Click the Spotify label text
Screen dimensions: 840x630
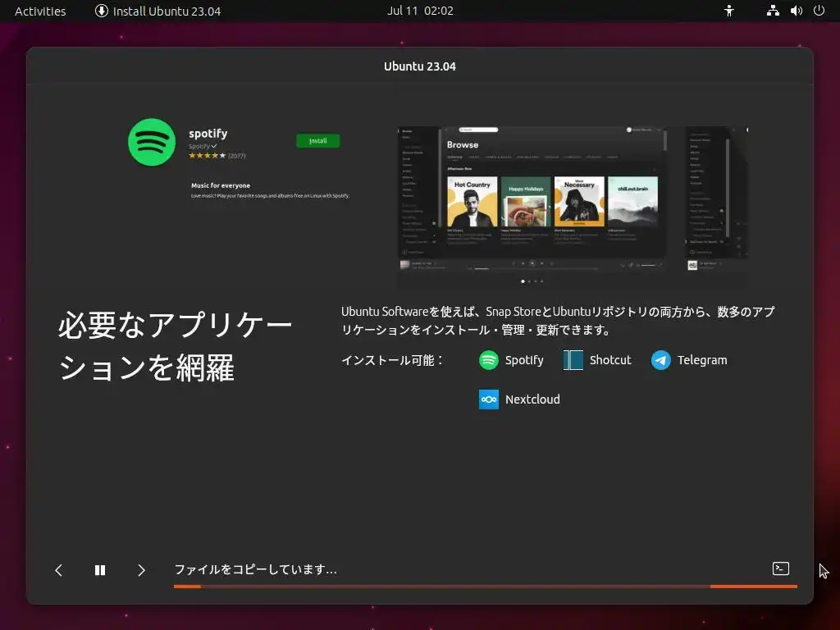[x=524, y=360]
